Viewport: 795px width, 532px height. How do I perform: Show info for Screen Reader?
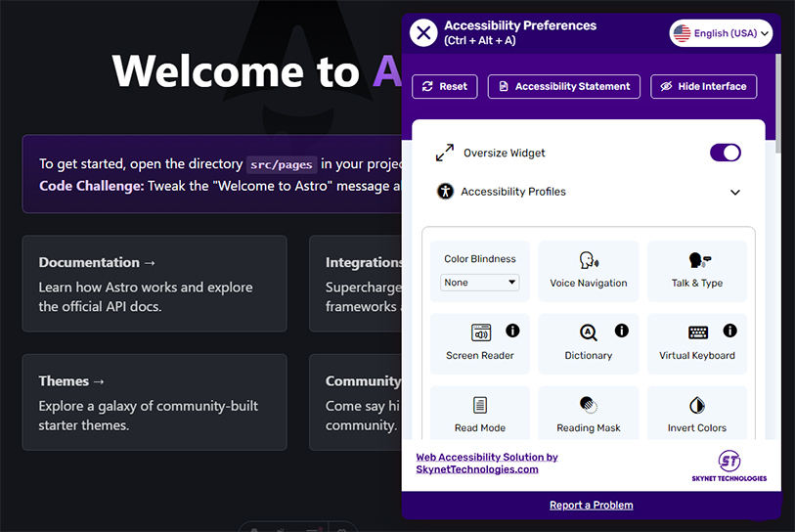[x=512, y=331]
